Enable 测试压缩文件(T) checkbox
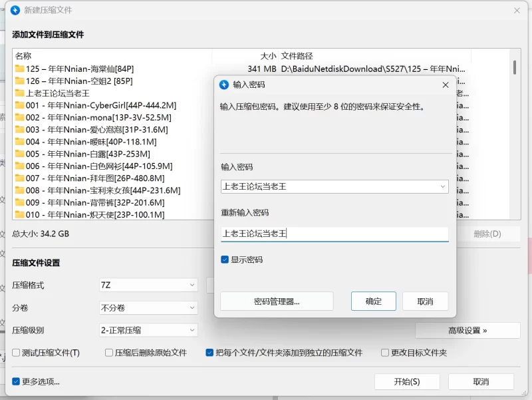 [x=17, y=353]
